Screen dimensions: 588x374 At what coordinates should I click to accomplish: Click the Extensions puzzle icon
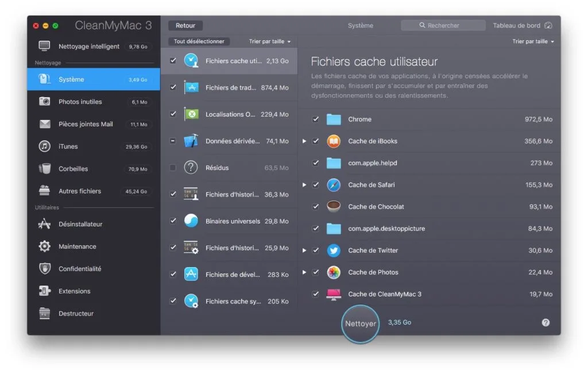(45, 291)
